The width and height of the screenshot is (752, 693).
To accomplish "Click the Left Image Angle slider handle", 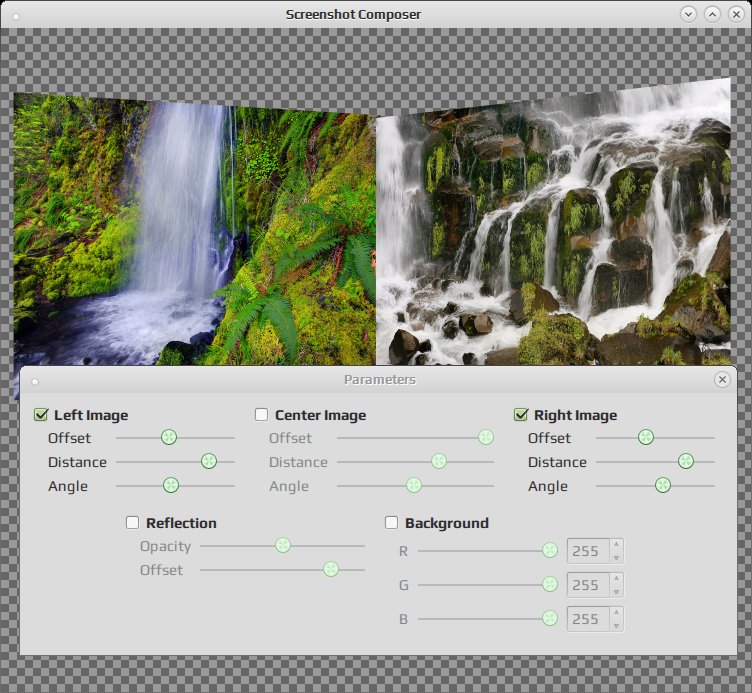I will pos(171,485).
